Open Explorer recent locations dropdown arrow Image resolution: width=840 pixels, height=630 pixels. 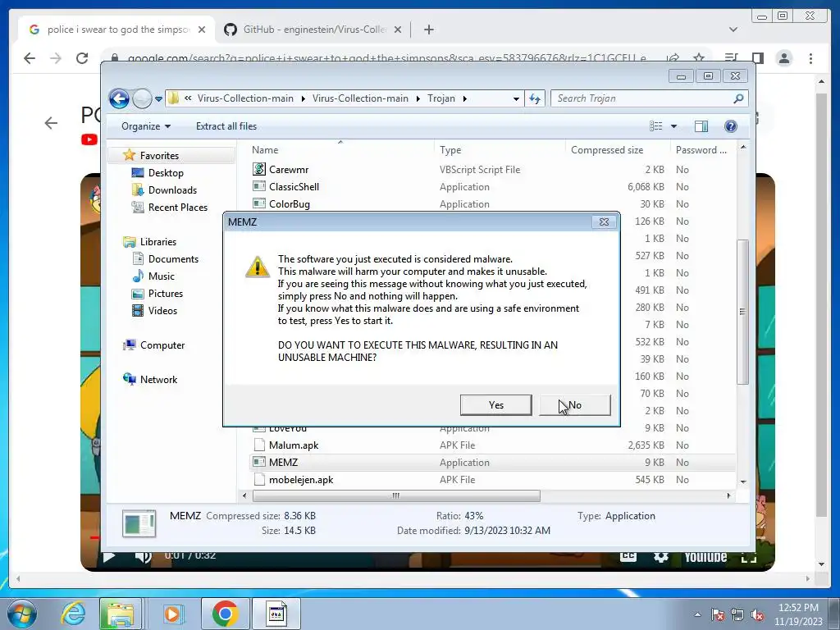(x=158, y=99)
